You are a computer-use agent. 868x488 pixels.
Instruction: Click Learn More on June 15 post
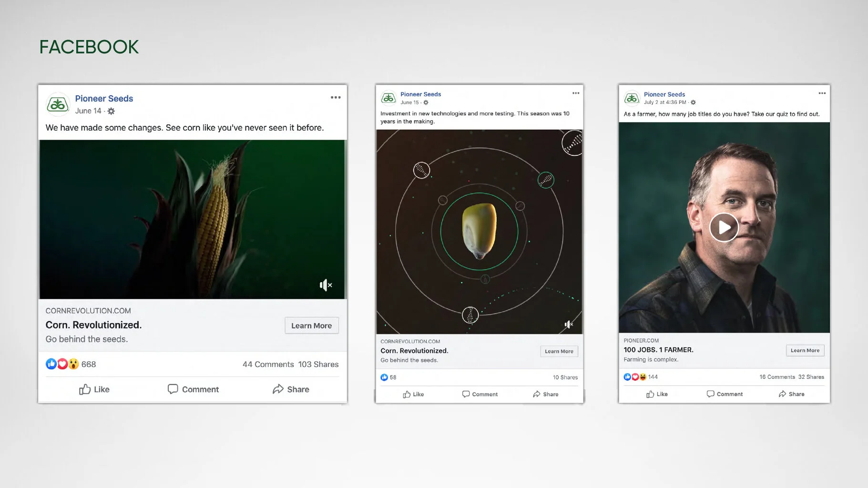(x=559, y=351)
